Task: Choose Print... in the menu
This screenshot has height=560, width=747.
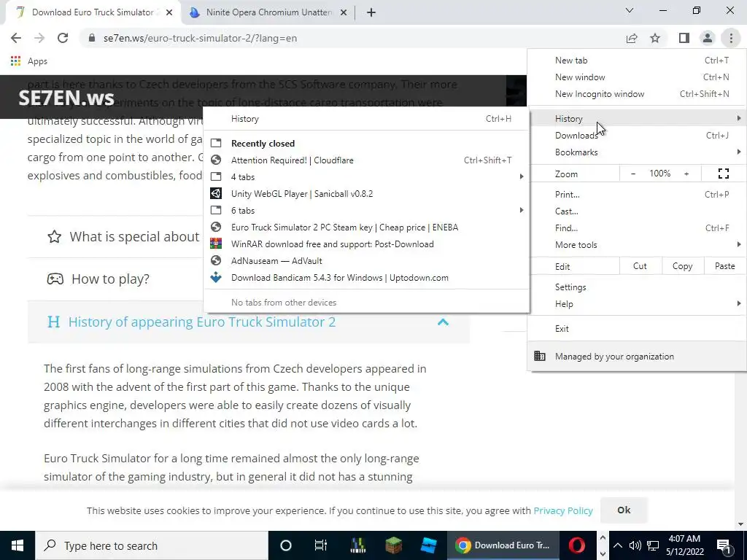Action: pos(637,194)
